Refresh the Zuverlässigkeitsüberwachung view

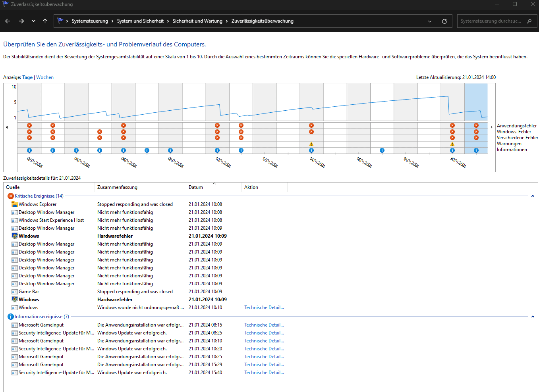tap(444, 21)
